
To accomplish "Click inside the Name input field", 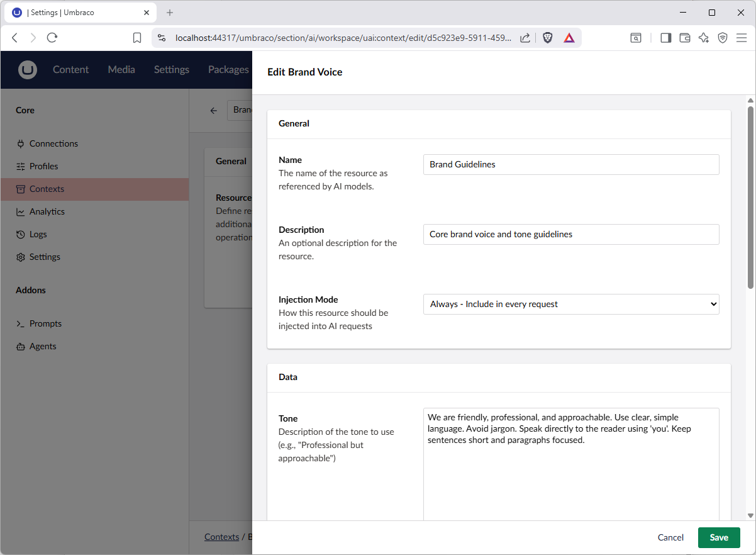I will tap(570, 164).
